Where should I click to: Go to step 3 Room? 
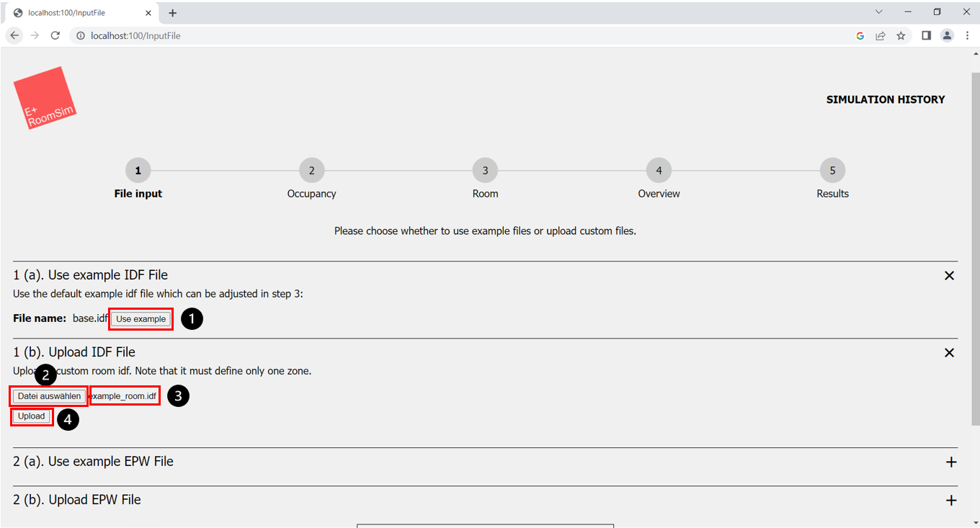pyautogui.click(x=485, y=171)
